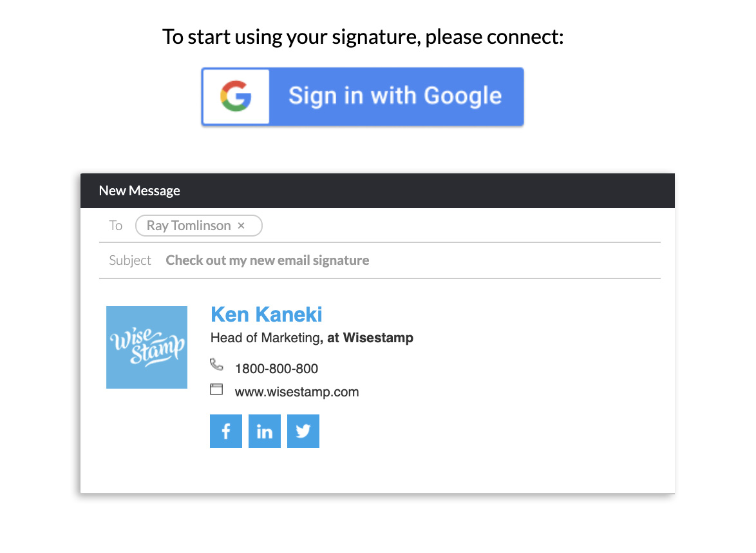Click the "please connect" heading text
This screenshot has height=553, width=756.
point(494,37)
